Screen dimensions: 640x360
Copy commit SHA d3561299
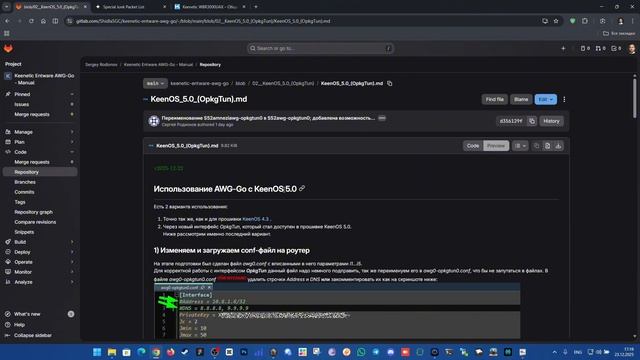pyautogui.click(x=531, y=121)
